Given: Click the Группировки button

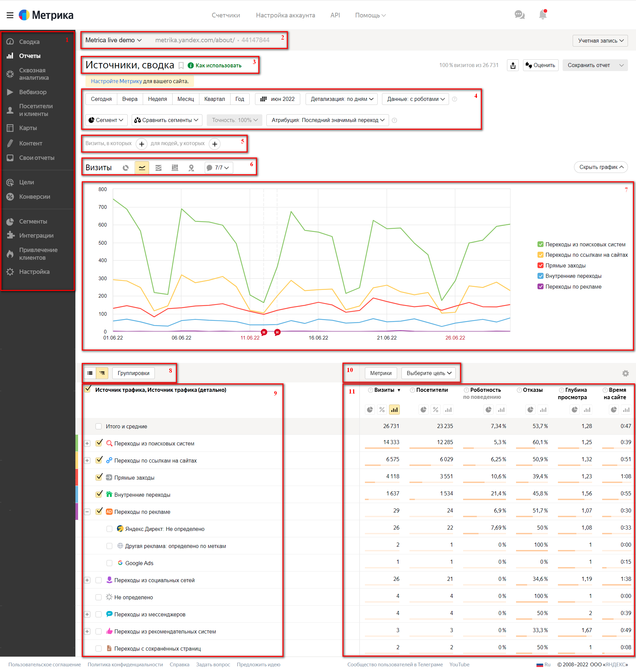Looking at the screenshot, I should click(133, 373).
